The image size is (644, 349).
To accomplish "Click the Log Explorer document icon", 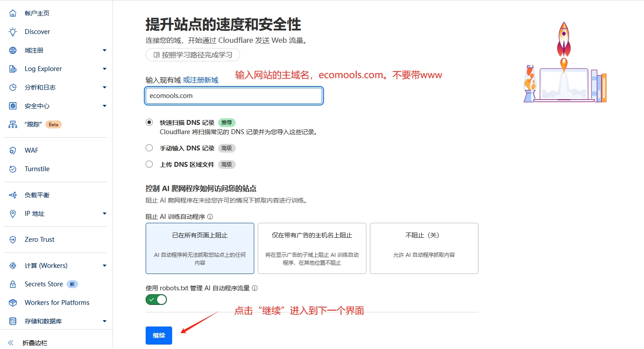I will click(13, 69).
